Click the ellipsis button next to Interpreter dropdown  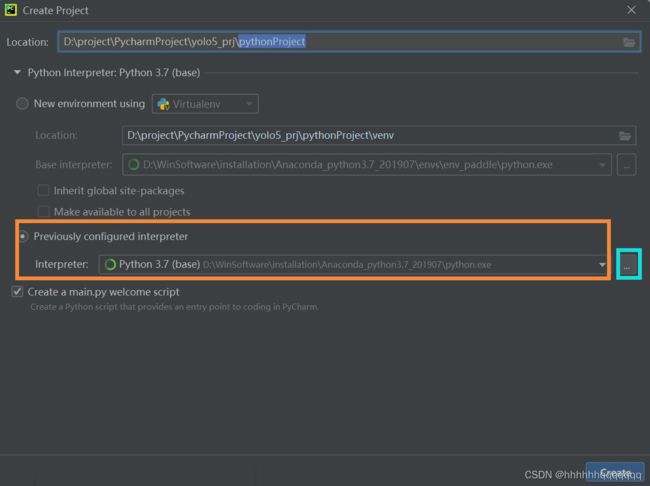coord(628,264)
